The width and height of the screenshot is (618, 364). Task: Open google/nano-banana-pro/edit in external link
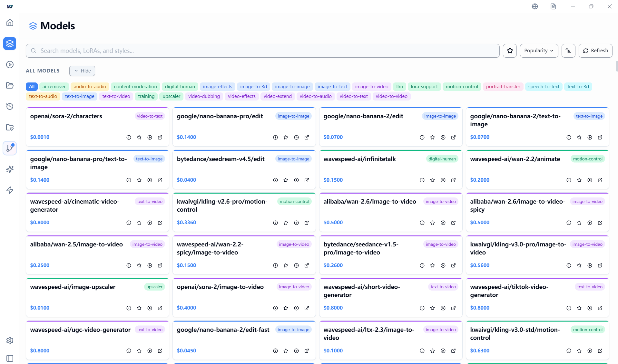[x=307, y=137]
